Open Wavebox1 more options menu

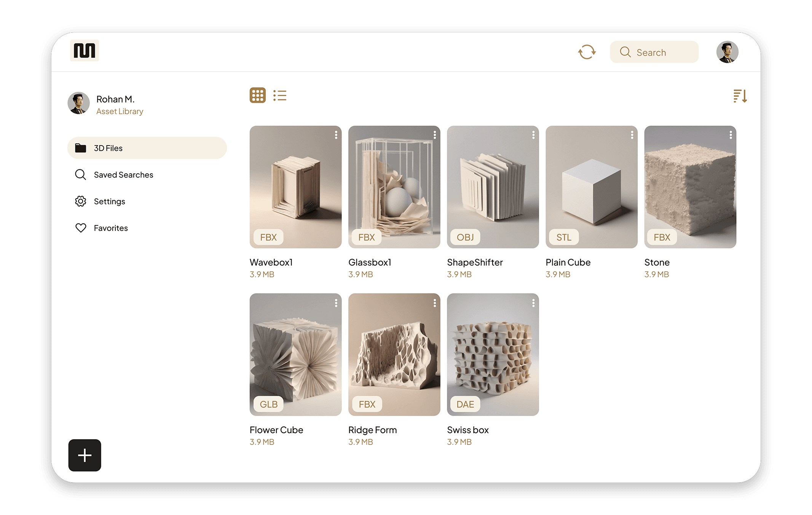[336, 135]
